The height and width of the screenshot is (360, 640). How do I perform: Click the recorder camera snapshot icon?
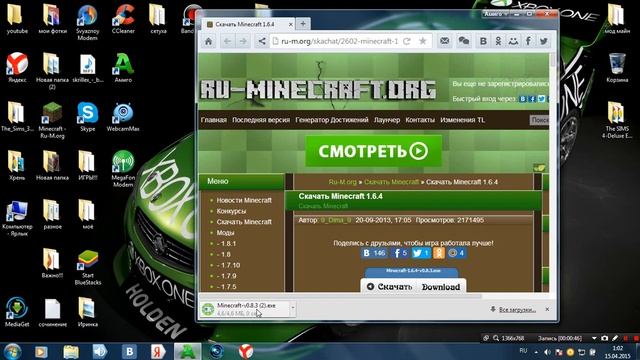tap(604, 338)
